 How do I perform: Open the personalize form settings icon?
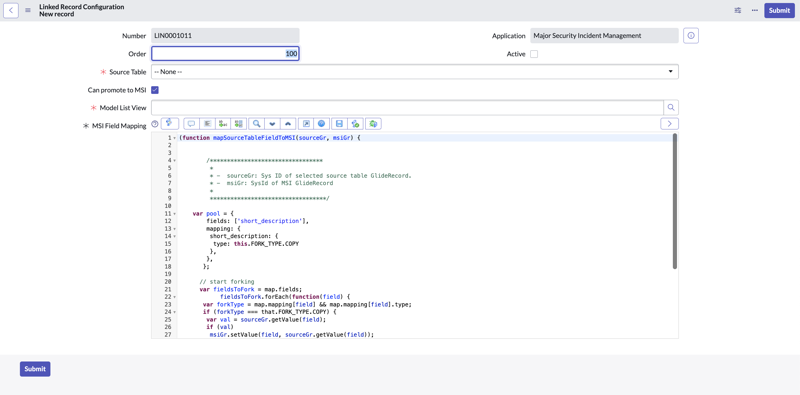coord(737,10)
